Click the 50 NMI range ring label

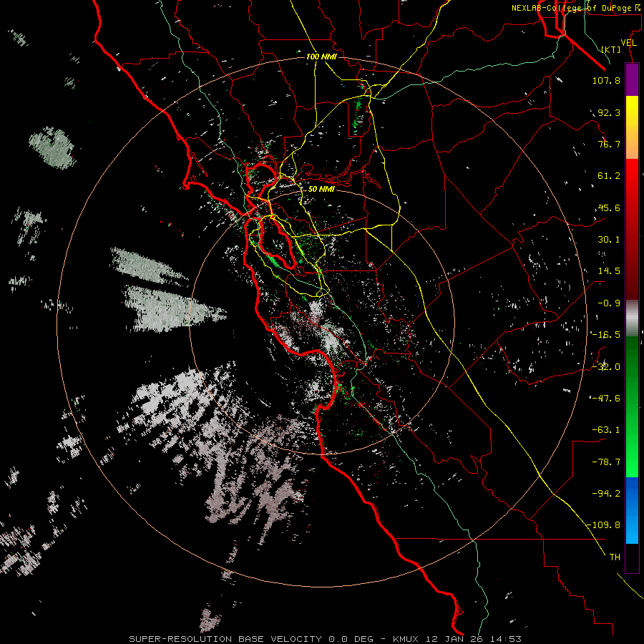click(x=321, y=189)
